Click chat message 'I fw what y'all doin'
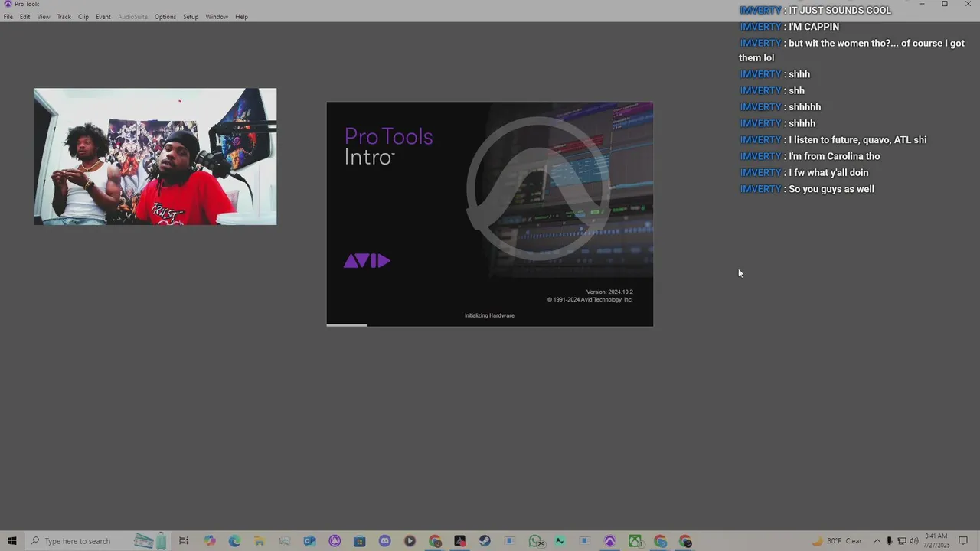This screenshot has width=980, height=551. pyautogui.click(x=828, y=173)
